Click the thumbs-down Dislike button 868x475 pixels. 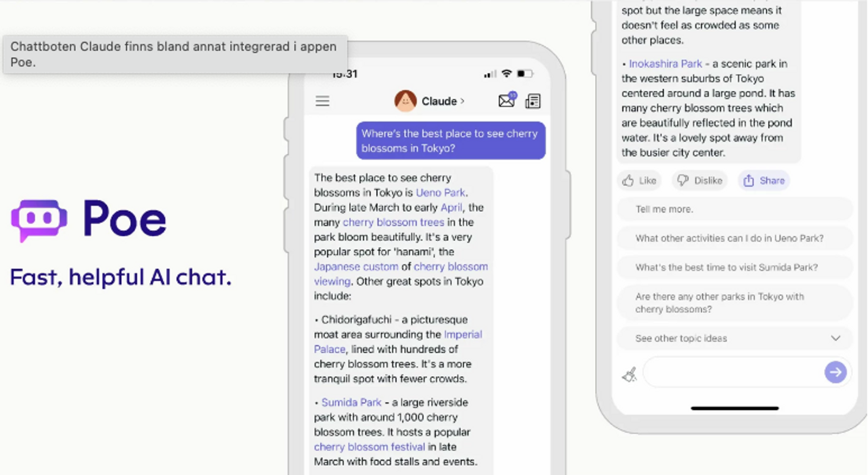[x=700, y=181]
